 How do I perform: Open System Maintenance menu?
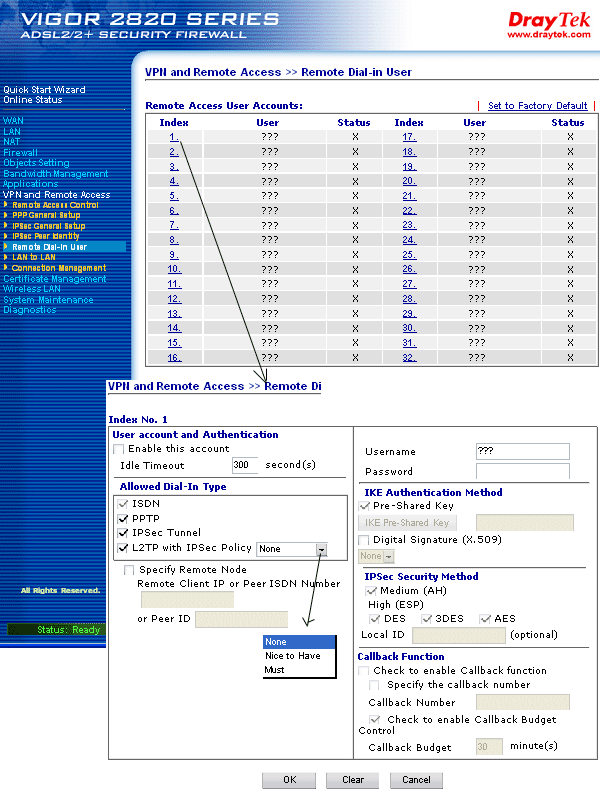point(48,300)
